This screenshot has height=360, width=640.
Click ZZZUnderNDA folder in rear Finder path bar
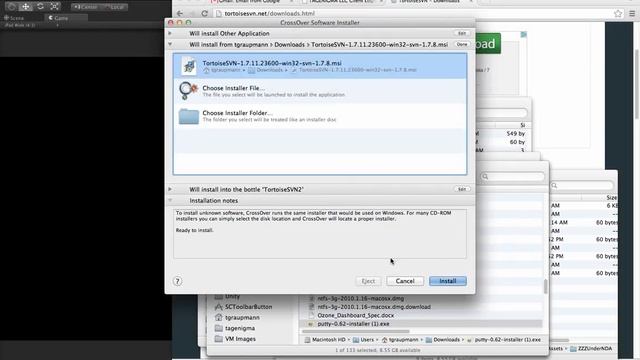pyautogui.click(x=591, y=349)
